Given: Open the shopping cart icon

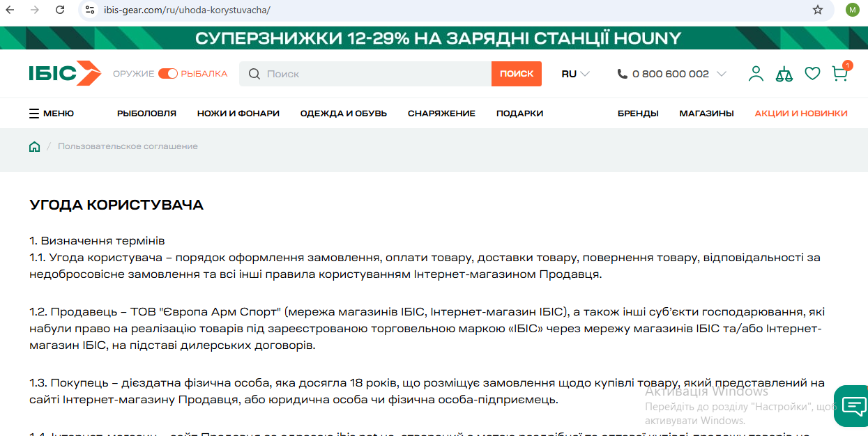Looking at the screenshot, I should tap(841, 72).
